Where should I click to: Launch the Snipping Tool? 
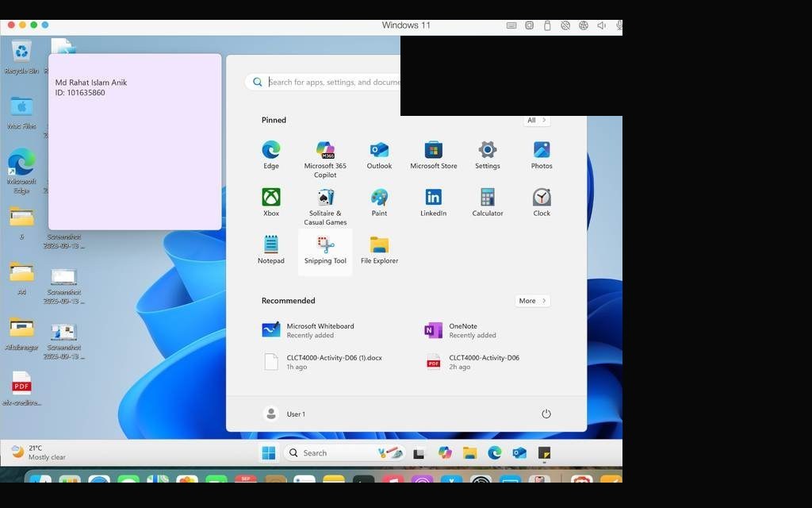click(325, 250)
